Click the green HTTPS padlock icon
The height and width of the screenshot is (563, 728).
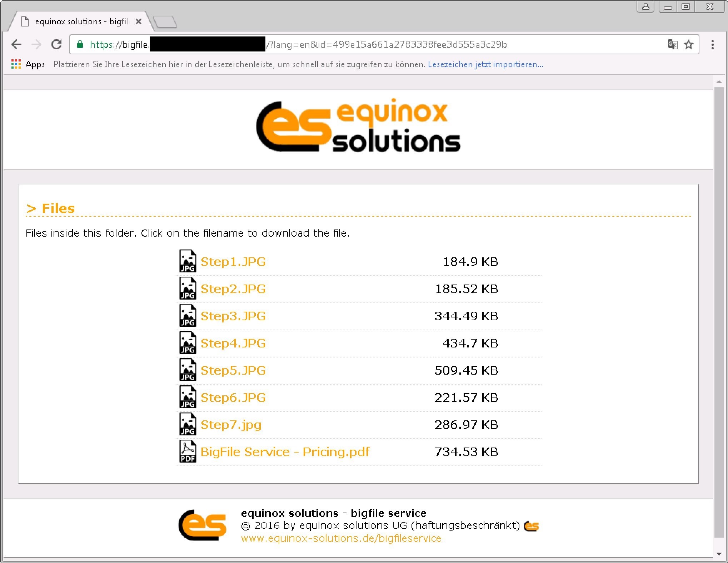(80, 44)
